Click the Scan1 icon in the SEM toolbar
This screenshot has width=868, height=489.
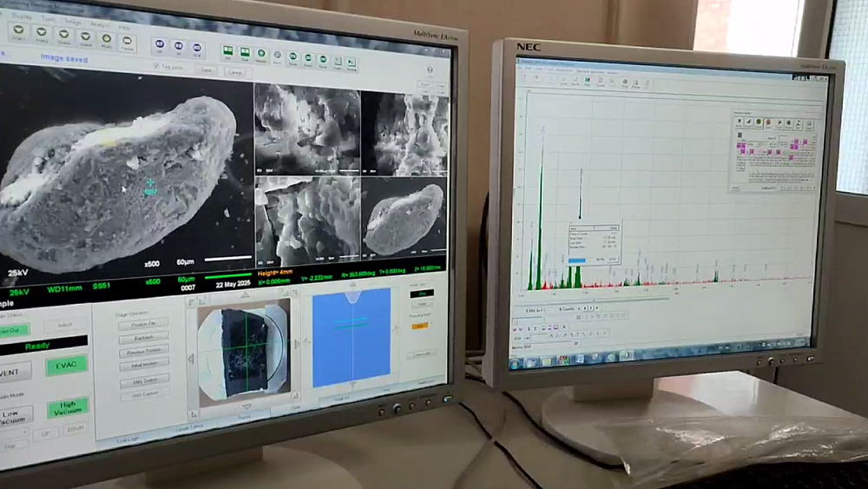(x=19, y=33)
